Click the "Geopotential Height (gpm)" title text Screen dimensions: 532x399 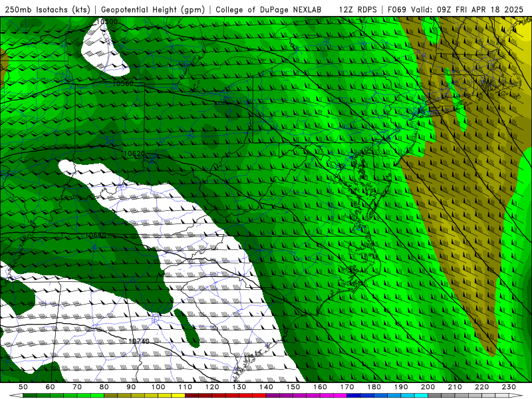pyautogui.click(x=153, y=10)
